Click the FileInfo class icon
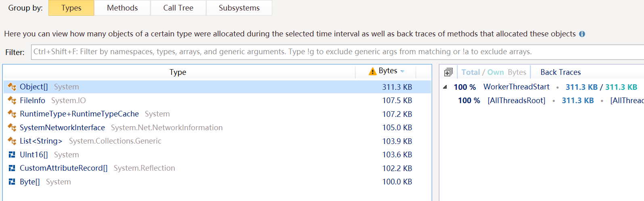The height and width of the screenshot is (201, 644). (x=12, y=100)
